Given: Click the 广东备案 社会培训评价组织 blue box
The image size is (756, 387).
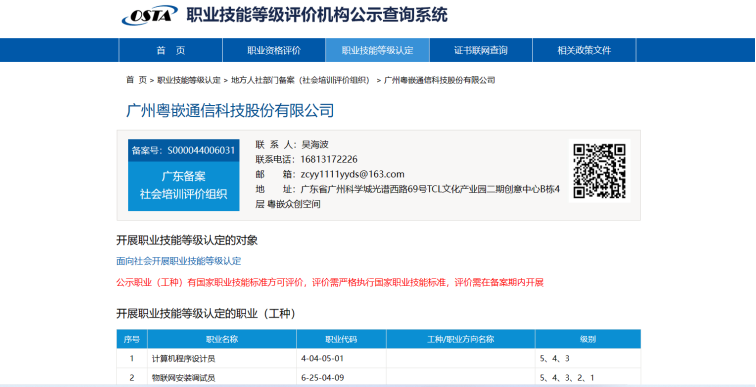Looking at the screenshot, I should [183, 186].
